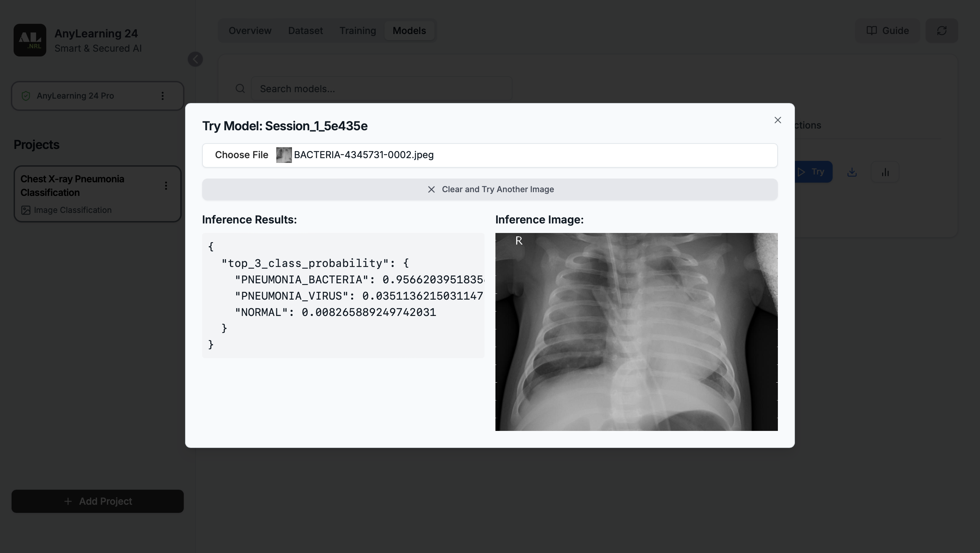The image size is (980, 553).
Task: Open AnyLearning 24 Pro options menu
Action: [x=162, y=96]
